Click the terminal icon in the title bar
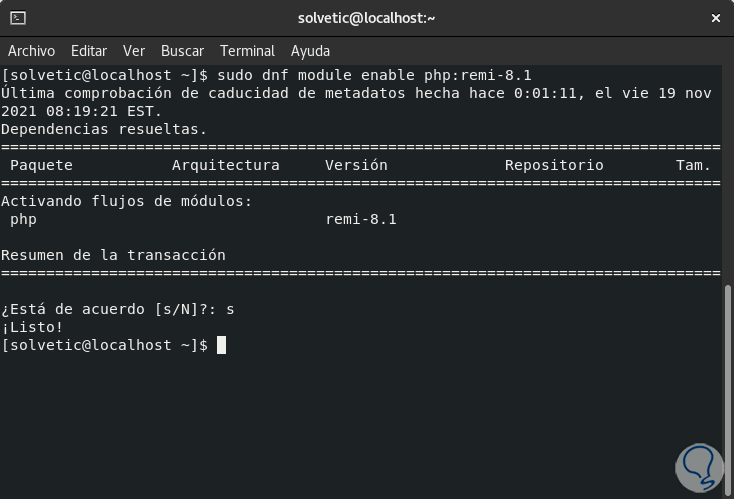Screen dimensions: 734x499 (18, 18)
